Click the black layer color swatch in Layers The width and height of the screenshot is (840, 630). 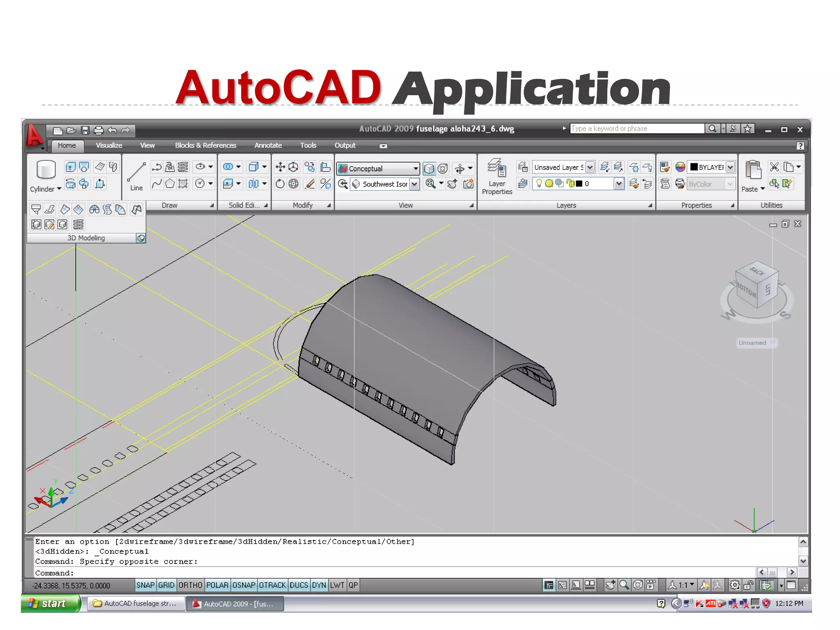coord(579,184)
